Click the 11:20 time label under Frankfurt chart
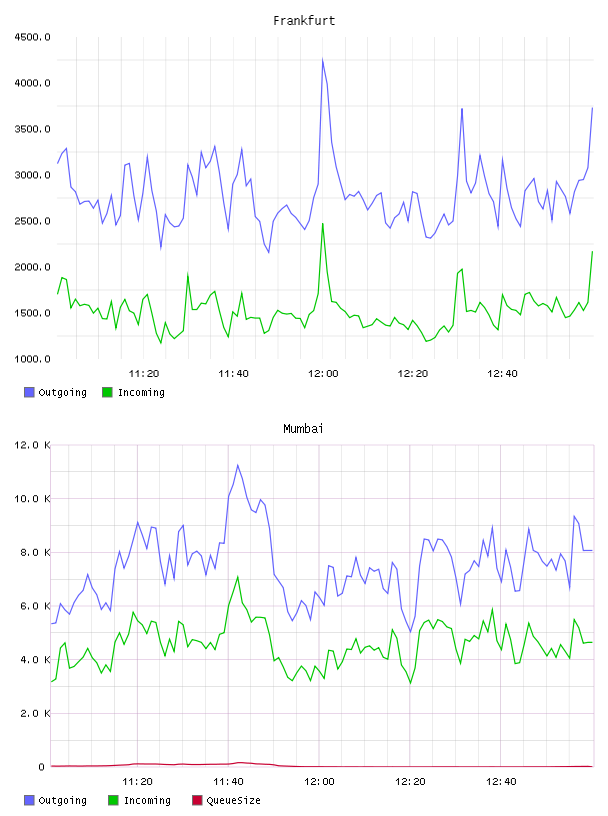608x816 pixels. coord(144,374)
